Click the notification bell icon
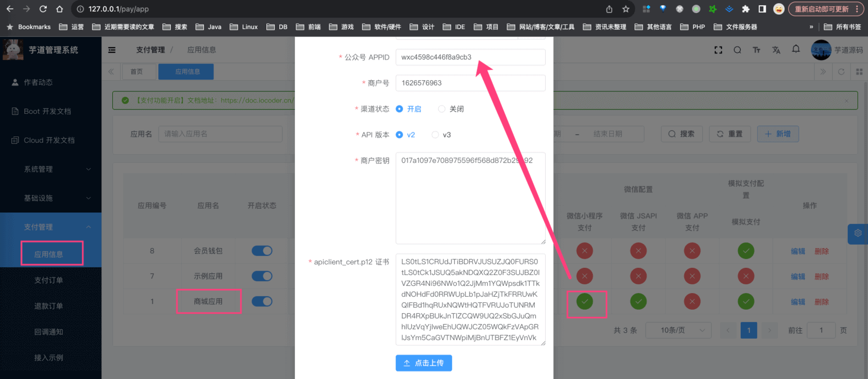 point(796,49)
